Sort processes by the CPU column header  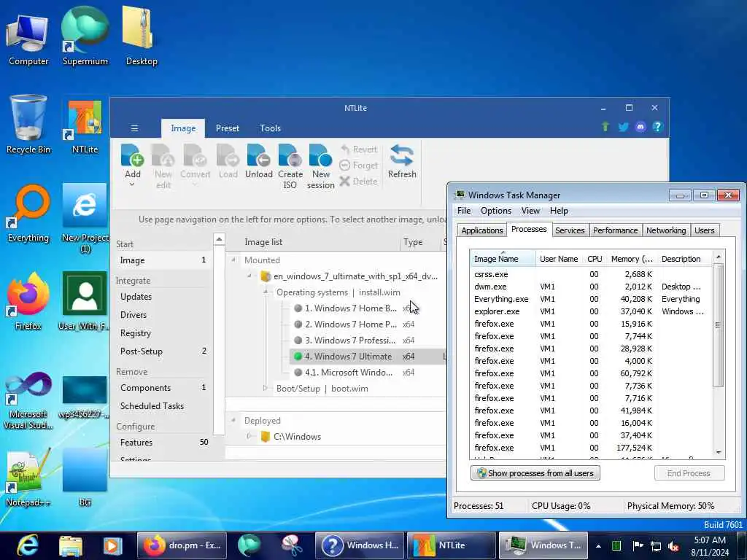594,259
